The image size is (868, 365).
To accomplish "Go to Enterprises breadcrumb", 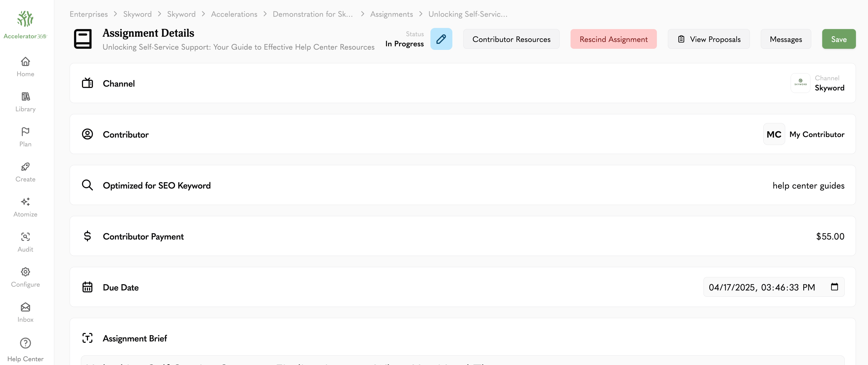I will click(x=89, y=14).
